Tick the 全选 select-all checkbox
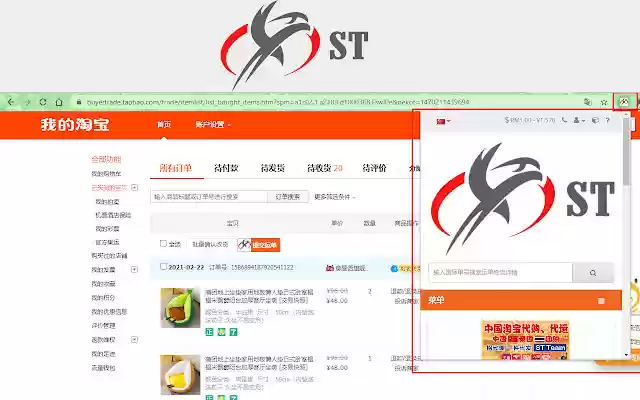 (163, 244)
